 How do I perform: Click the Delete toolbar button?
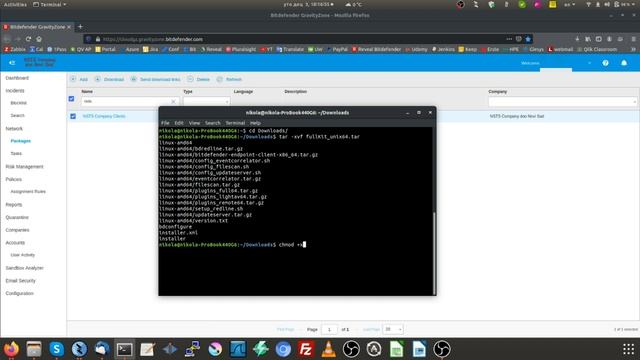coord(199,79)
